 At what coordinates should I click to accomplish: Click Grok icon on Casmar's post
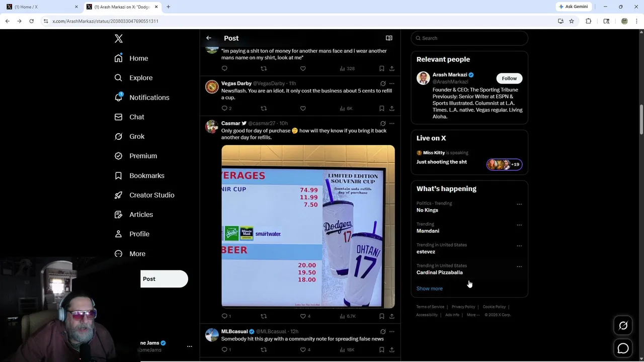point(383,123)
